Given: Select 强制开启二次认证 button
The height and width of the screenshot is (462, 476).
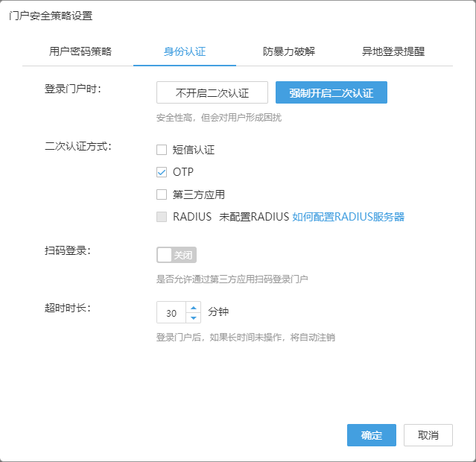Looking at the screenshot, I should (331, 92).
